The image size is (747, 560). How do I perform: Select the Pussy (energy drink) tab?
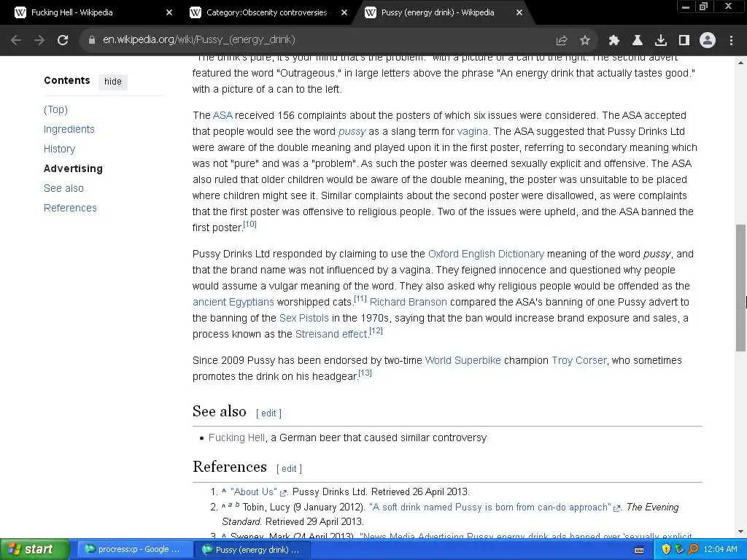click(x=438, y=12)
